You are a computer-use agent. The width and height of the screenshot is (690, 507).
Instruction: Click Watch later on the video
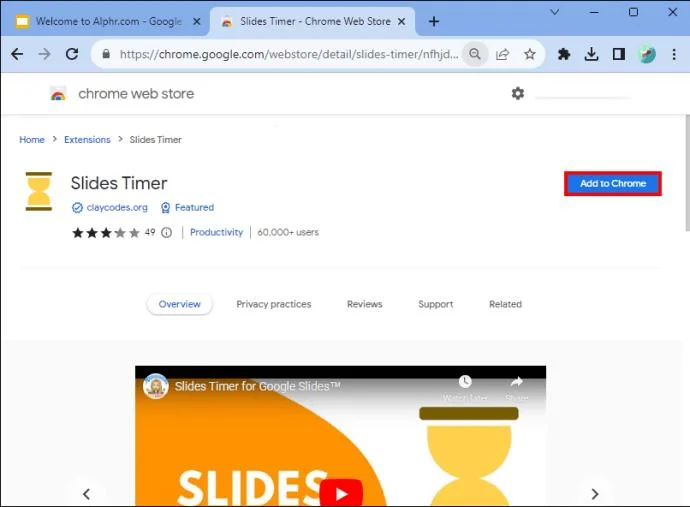click(x=465, y=388)
